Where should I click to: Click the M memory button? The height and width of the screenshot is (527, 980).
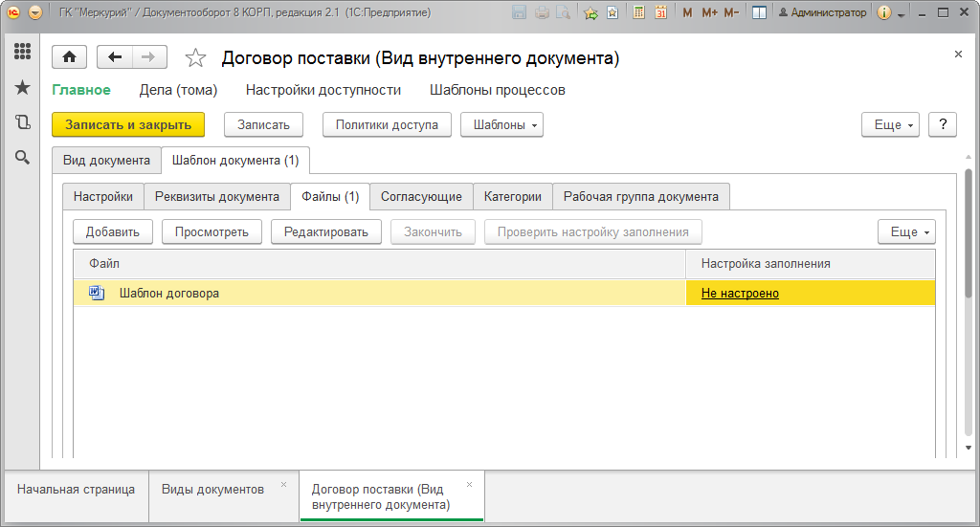[x=687, y=12]
